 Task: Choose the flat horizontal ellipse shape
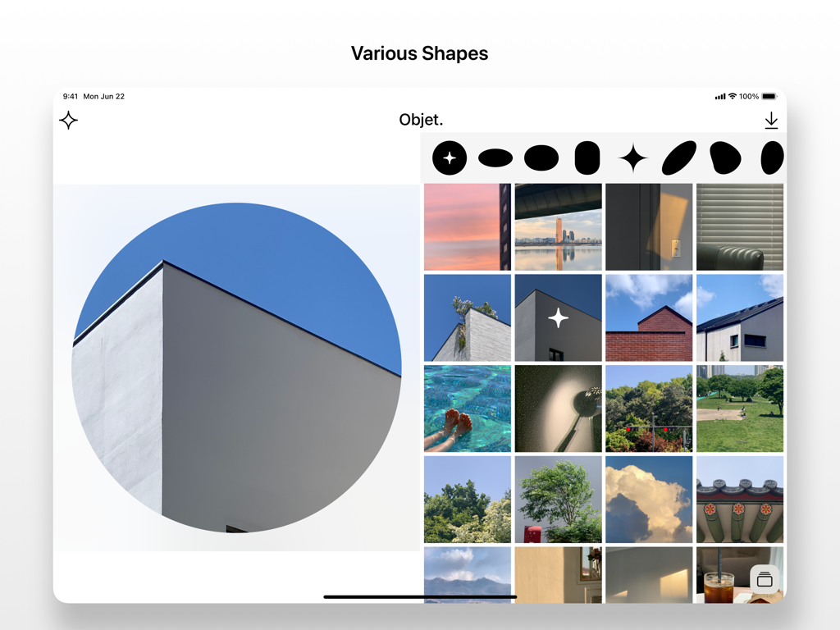(x=495, y=158)
